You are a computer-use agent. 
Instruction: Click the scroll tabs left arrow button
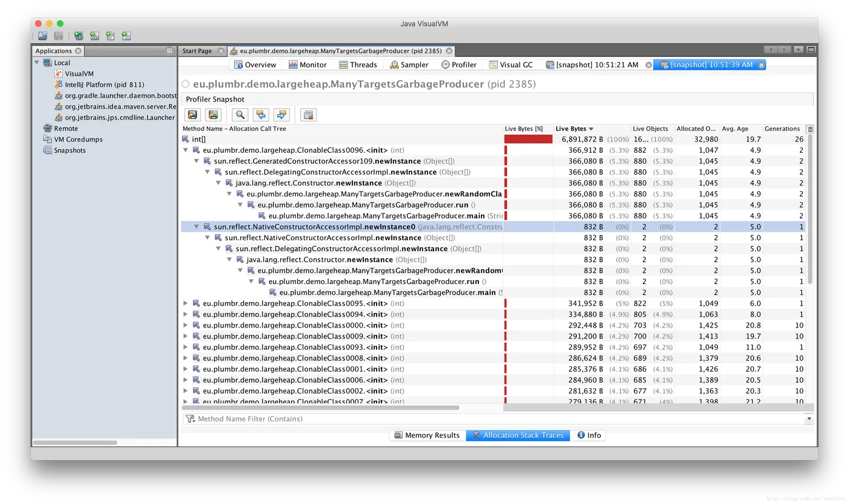click(x=771, y=50)
